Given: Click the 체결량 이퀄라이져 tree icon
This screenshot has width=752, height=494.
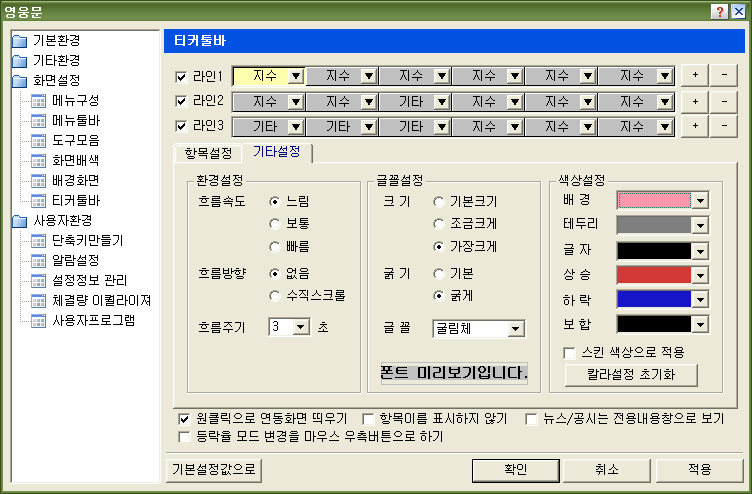Looking at the screenshot, I should tap(39, 300).
